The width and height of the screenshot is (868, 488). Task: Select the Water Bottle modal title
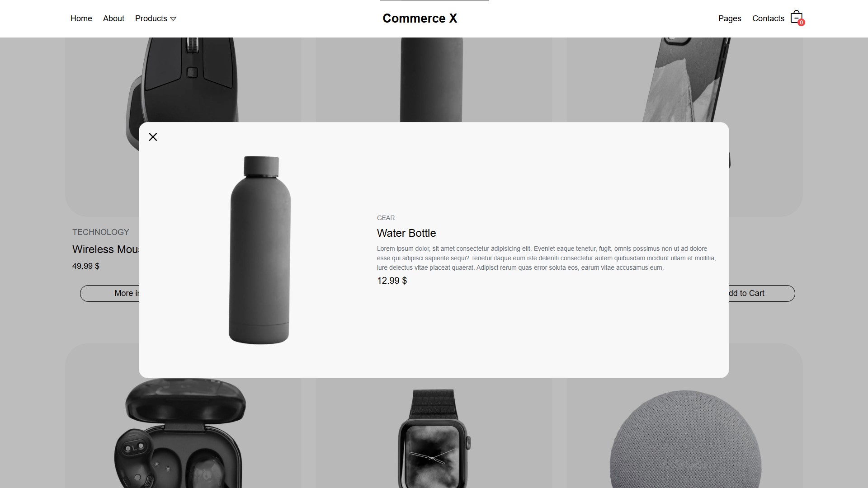click(x=406, y=233)
